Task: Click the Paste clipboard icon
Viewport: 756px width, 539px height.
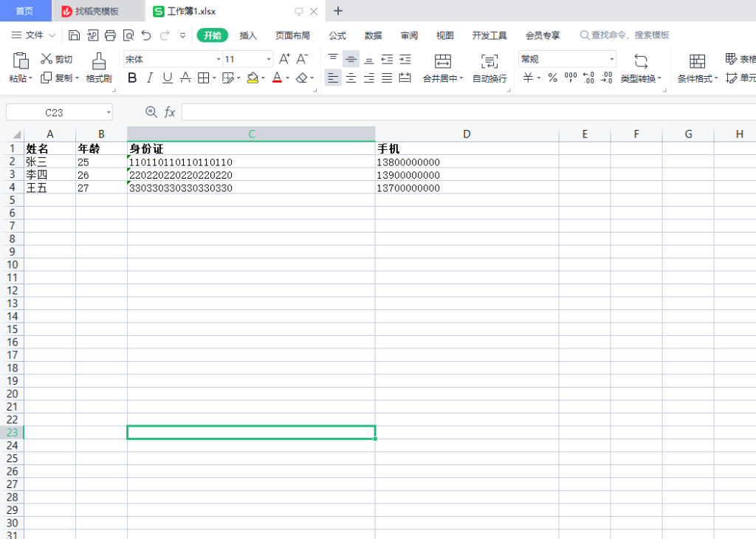Action: [x=21, y=61]
